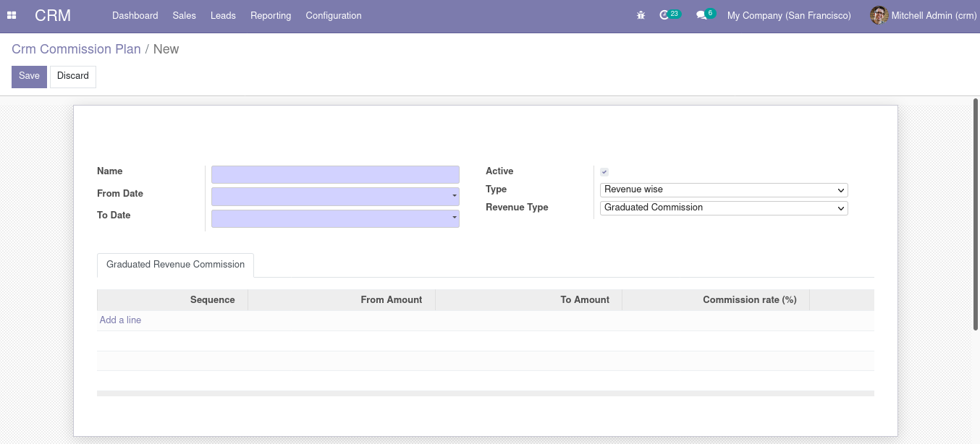Click the debug bug icon
Screen dimensions: 980x444
pyautogui.click(x=641, y=15)
